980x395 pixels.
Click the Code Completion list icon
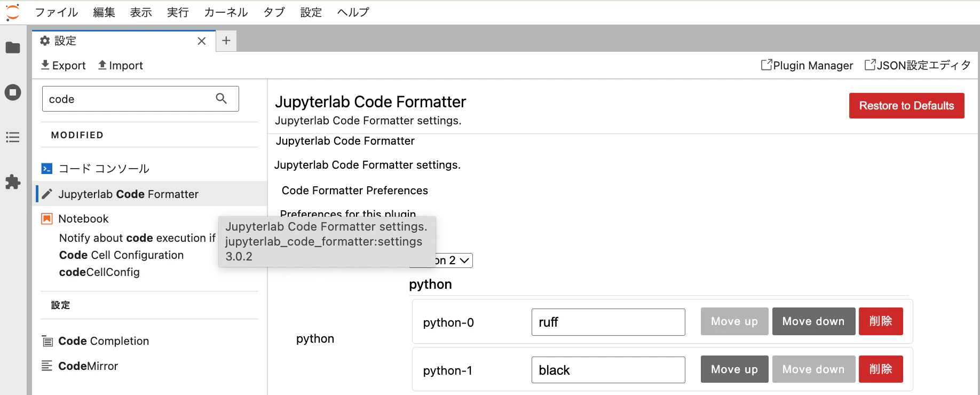pyautogui.click(x=48, y=341)
